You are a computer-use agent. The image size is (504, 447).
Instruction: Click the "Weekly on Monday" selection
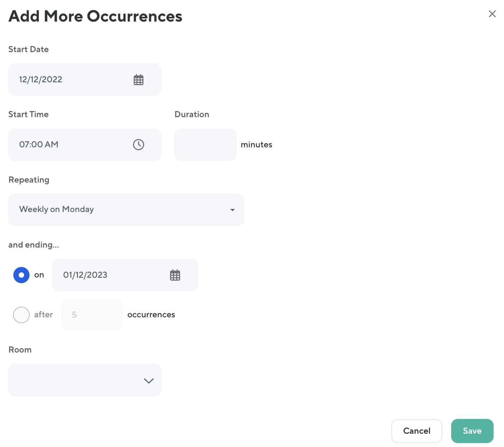click(56, 209)
